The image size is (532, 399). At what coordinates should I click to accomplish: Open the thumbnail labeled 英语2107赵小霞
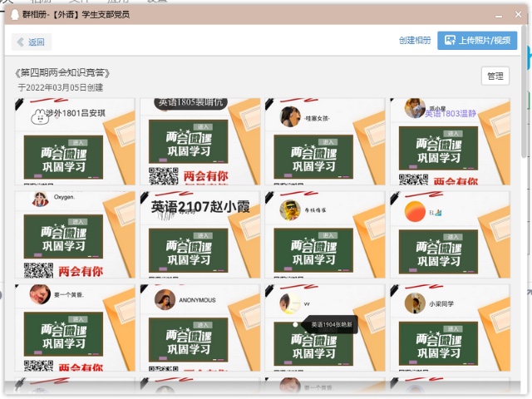tap(200, 234)
